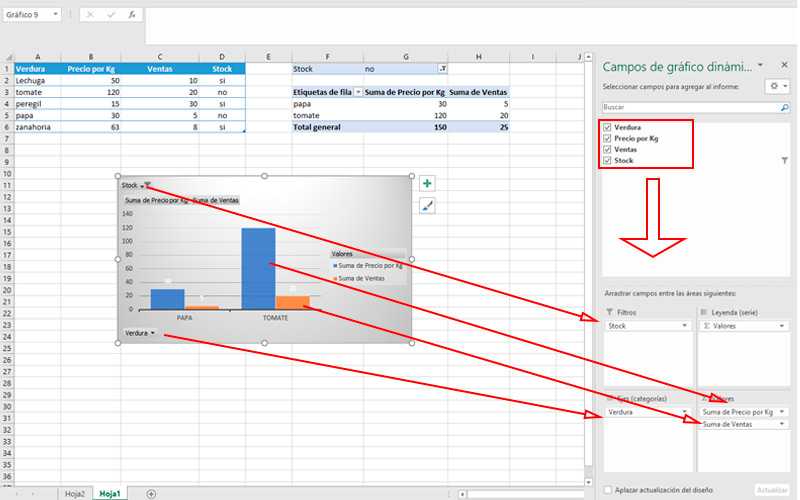Screen dimensions: 800x500
Task: Click the insert function fx icon
Action: (132, 15)
